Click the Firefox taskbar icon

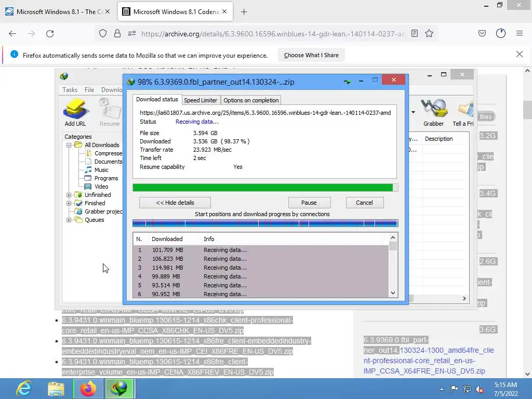88,389
